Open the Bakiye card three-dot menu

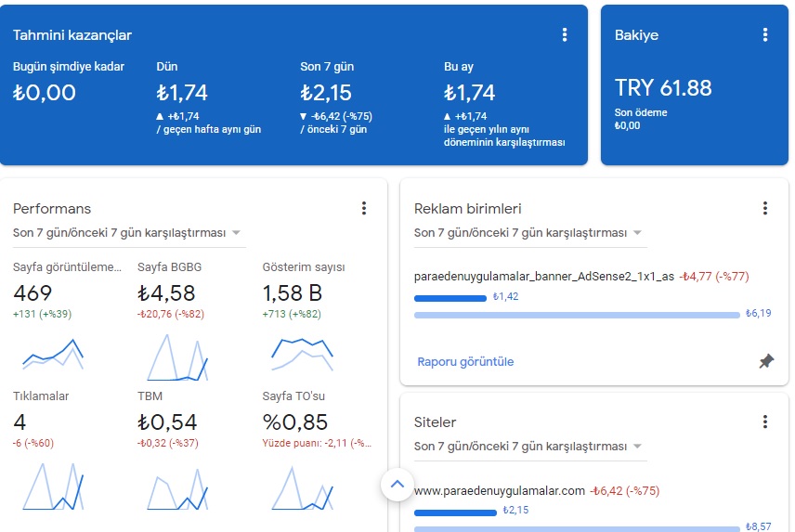point(765,35)
